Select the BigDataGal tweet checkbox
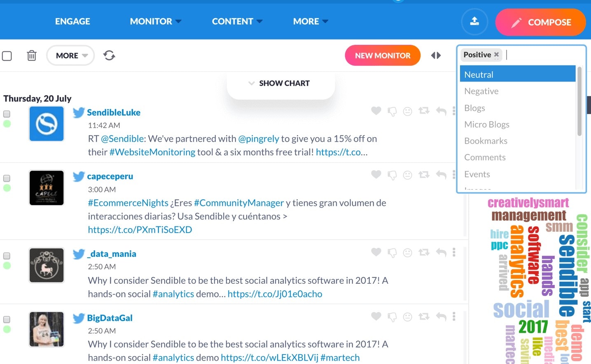The width and height of the screenshot is (591, 364). 7,320
